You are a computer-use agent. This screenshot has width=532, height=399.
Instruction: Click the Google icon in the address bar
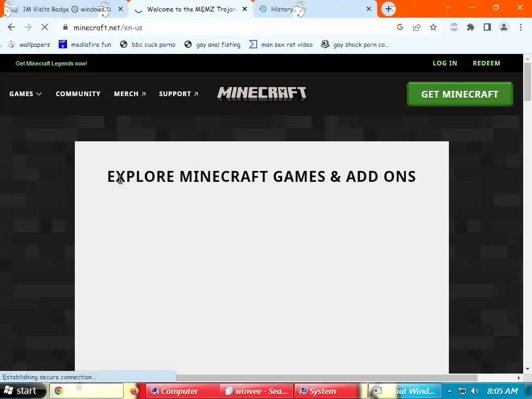tap(400, 28)
